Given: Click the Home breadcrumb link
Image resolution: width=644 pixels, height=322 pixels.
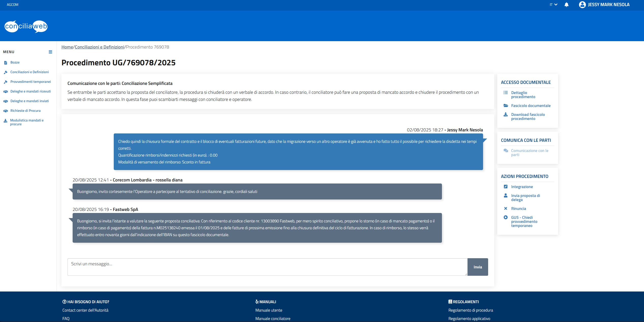Looking at the screenshot, I should 67,47.
